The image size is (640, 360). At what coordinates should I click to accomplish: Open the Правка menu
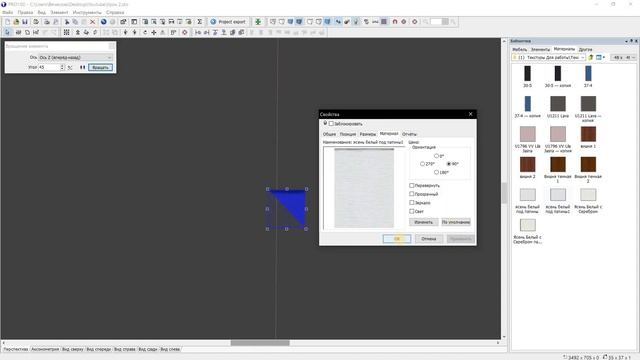click(25, 12)
